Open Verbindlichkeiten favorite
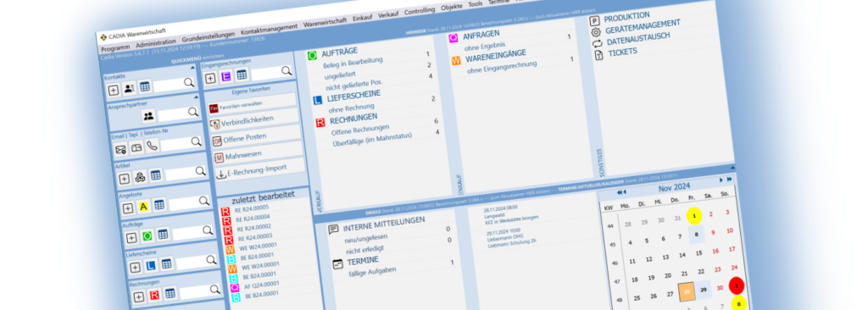The width and height of the screenshot is (868, 310). click(x=253, y=119)
